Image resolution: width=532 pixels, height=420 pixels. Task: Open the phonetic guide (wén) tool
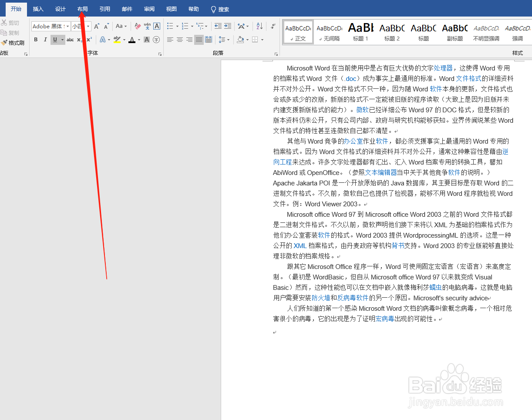click(147, 27)
